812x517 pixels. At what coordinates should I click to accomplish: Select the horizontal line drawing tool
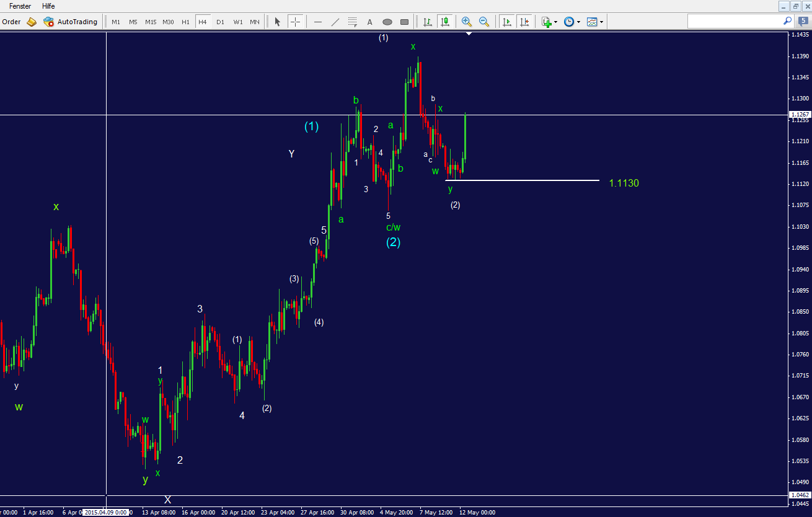pos(317,22)
